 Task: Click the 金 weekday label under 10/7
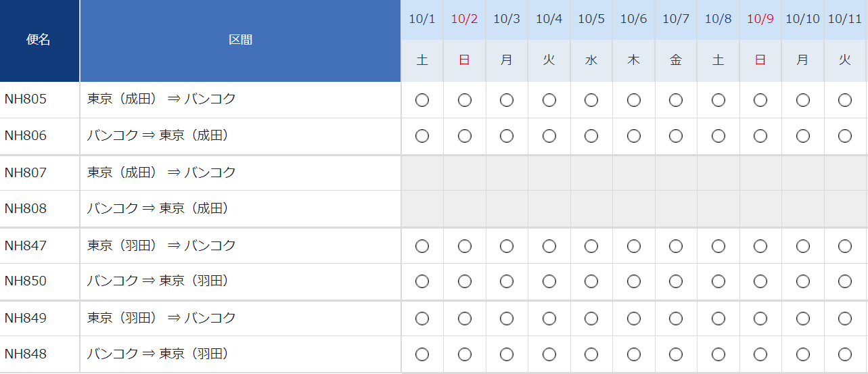[676, 60]
